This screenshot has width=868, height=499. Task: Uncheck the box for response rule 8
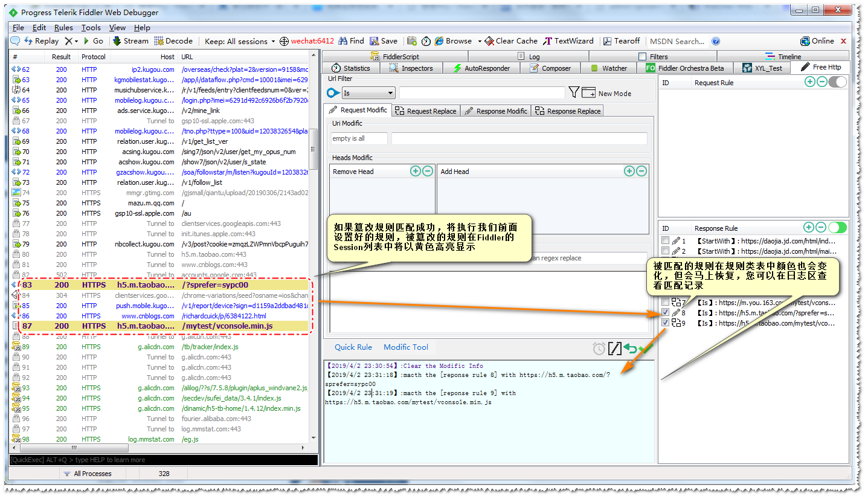click(665, 312)
